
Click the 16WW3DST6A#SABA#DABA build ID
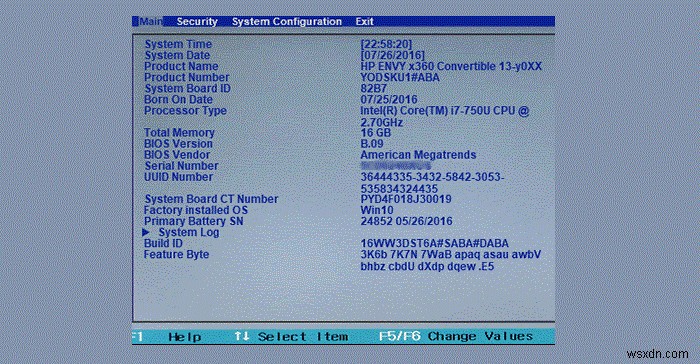coord(434,243)
